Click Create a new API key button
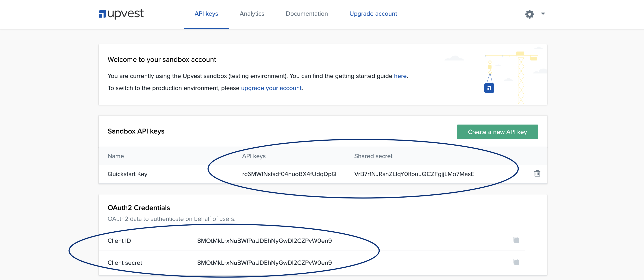Viewport: 644px width, 280px height. click(497, 132)
